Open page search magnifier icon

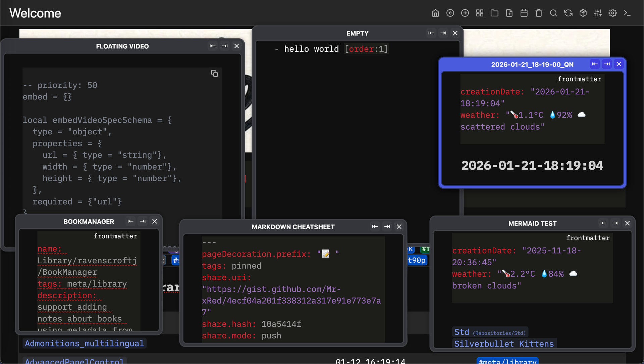click(x=553, y=13)
